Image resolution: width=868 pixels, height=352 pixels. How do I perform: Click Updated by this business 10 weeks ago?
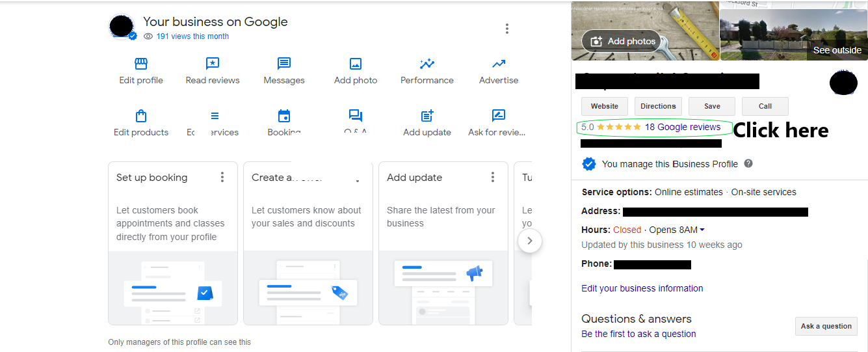[x=662, y=245]
